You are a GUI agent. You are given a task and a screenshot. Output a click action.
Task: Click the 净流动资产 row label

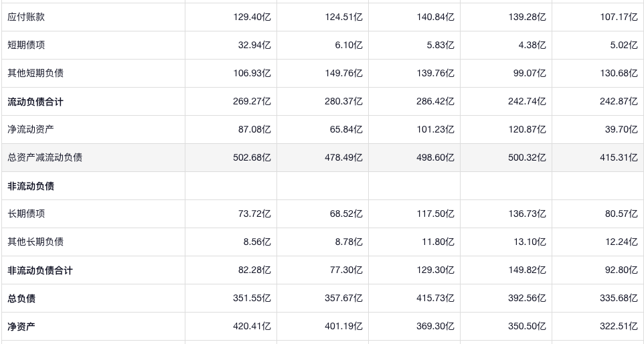click(x=31, y=129)
